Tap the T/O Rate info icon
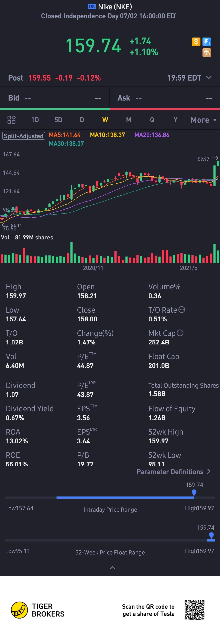The width and height of the screenshot is (220, 644). (182, 310)
